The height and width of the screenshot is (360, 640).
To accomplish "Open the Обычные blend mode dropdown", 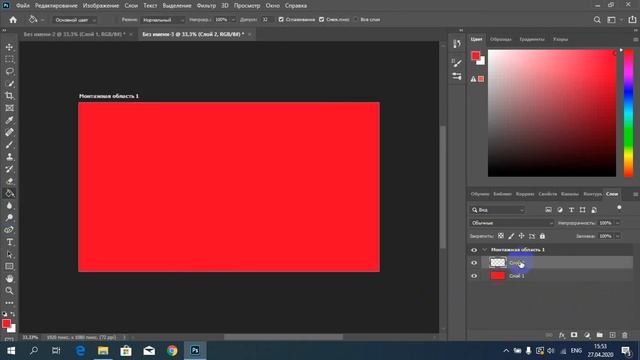I will pos(511,223).
